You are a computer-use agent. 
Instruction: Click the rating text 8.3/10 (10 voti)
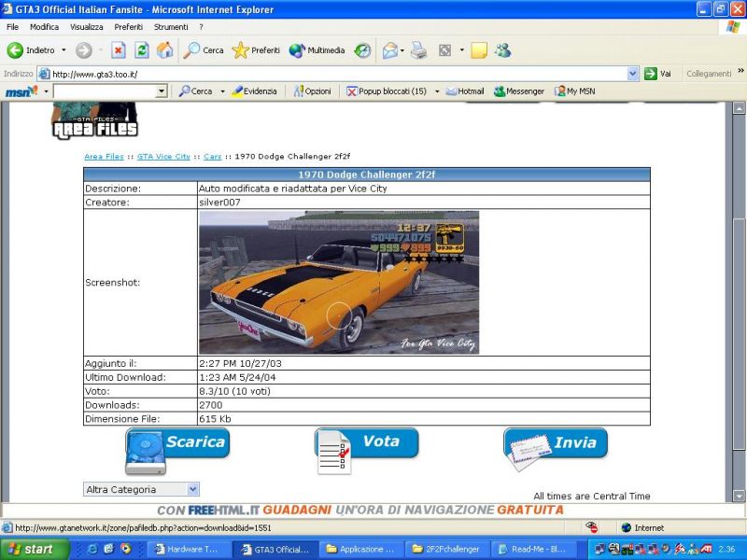point(235,391)
